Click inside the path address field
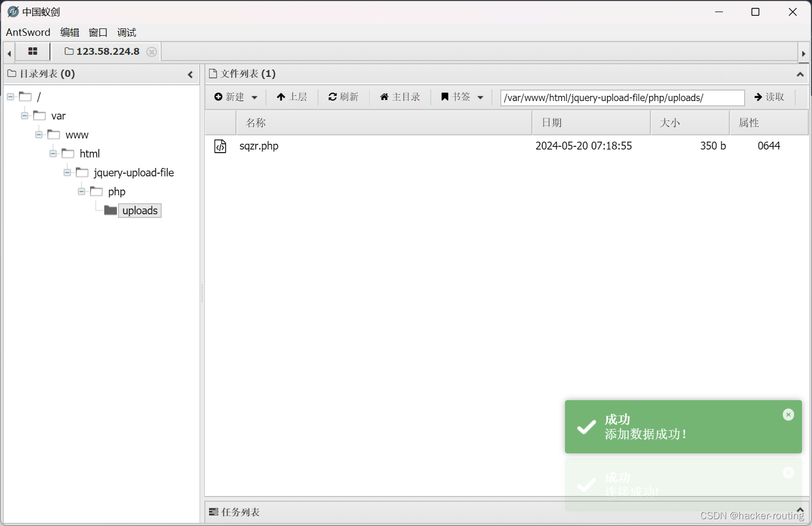 (x=621, y=97)
